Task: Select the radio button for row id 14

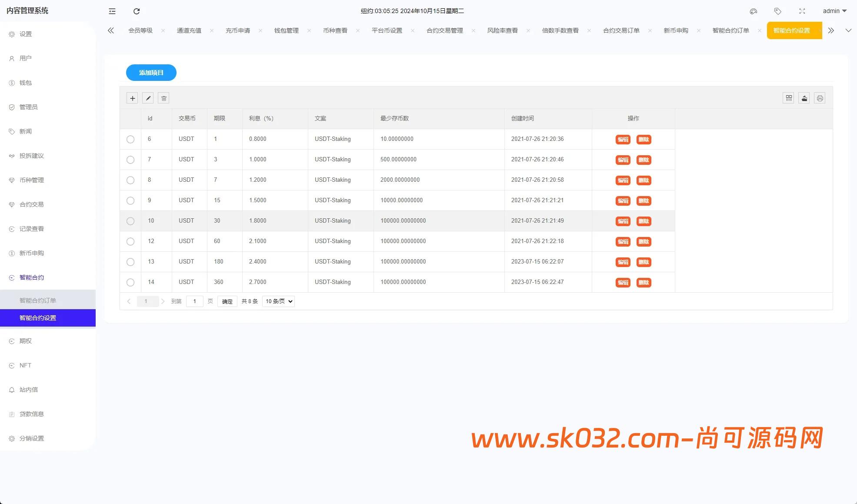Action: [x=130, y=282]
